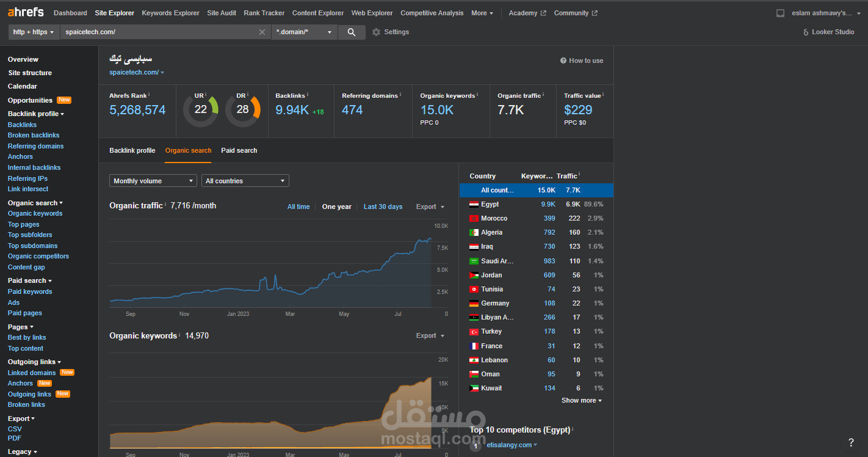868x457 pixels.
Task: Open the Academy external link
Action: click(527, 13)
